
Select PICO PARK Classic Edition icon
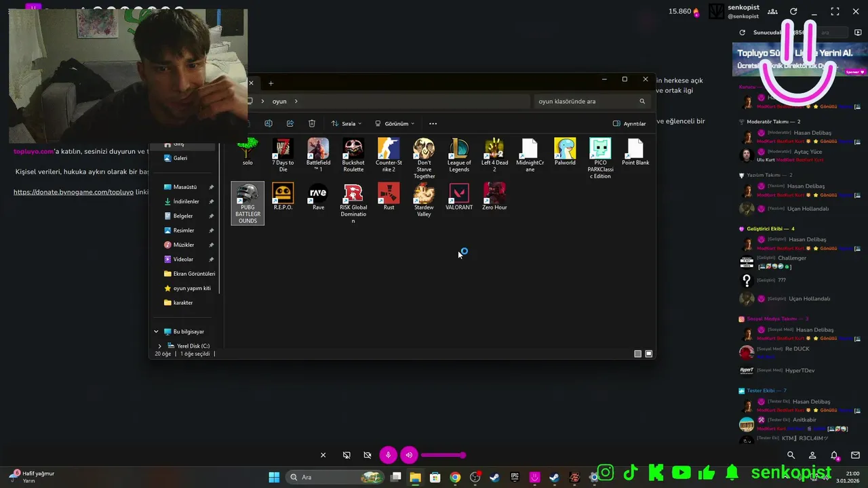click(x=600, y=159)
